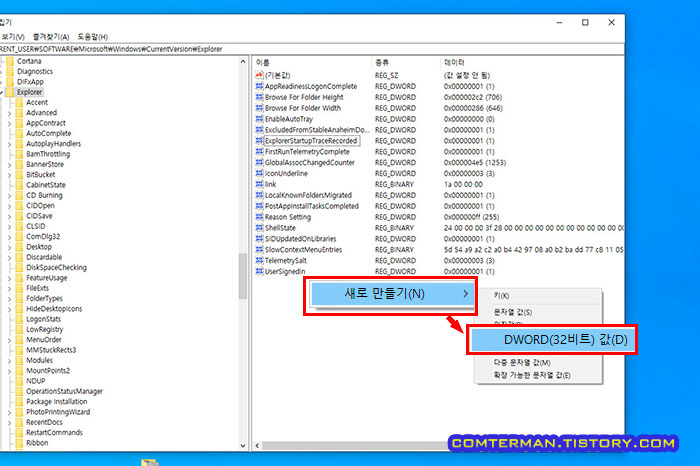The image size is (700, 466).
Task: Expand the MenuOrder key
Action: click(9, 340)
